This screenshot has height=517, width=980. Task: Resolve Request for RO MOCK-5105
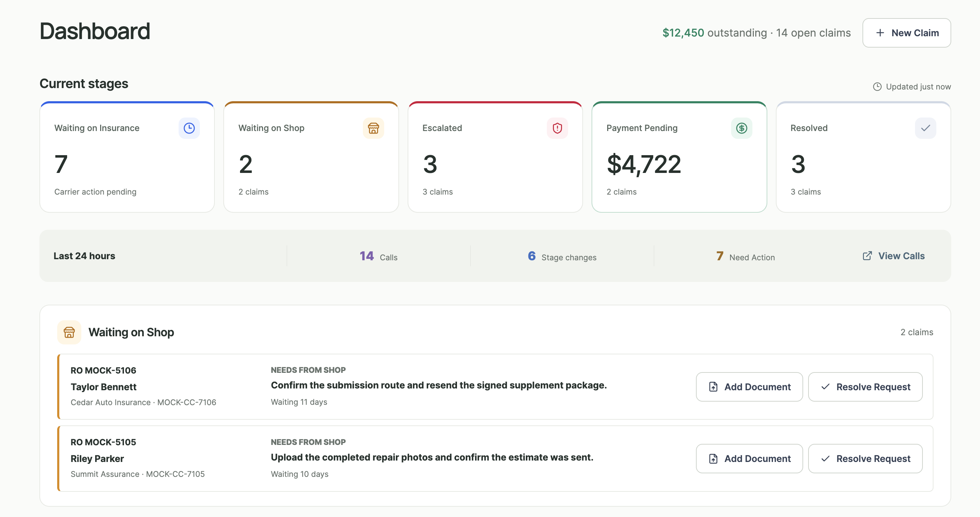pyautogui.click(x=865, y=459)
